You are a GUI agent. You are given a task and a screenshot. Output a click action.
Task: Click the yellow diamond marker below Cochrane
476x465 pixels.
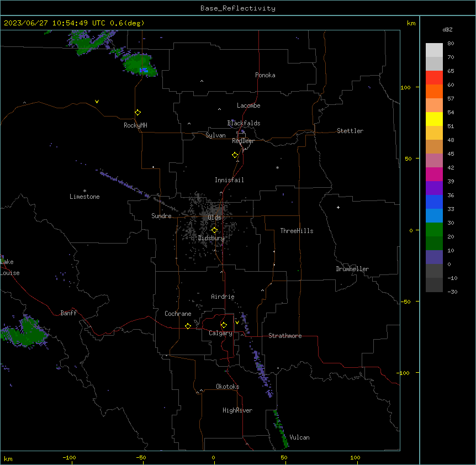click(x=188, y=326)
